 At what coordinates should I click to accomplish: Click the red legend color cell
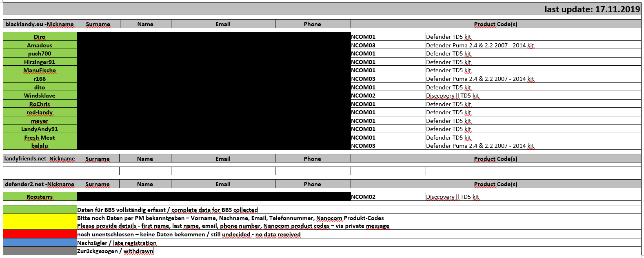pos(40,234)
